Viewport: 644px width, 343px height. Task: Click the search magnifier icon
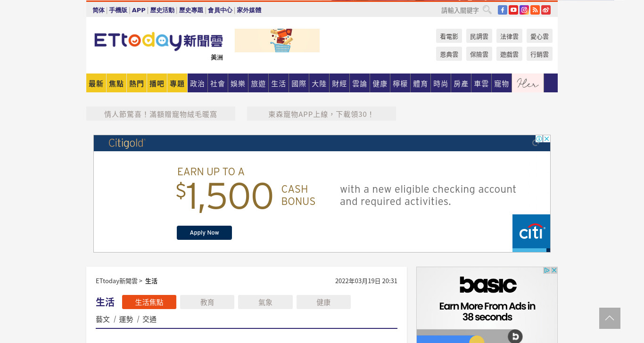(x=487, y=10)
